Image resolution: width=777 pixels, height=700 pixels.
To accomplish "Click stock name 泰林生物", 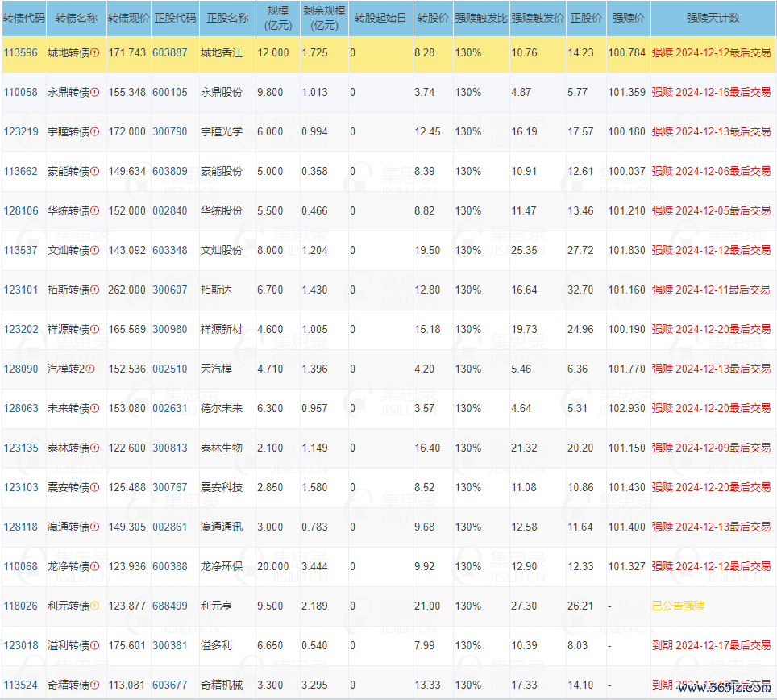I will [222, 448].
